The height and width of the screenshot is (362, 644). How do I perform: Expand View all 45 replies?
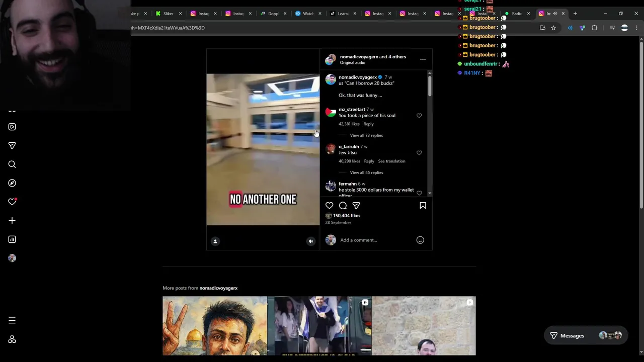tap(366, 172)
